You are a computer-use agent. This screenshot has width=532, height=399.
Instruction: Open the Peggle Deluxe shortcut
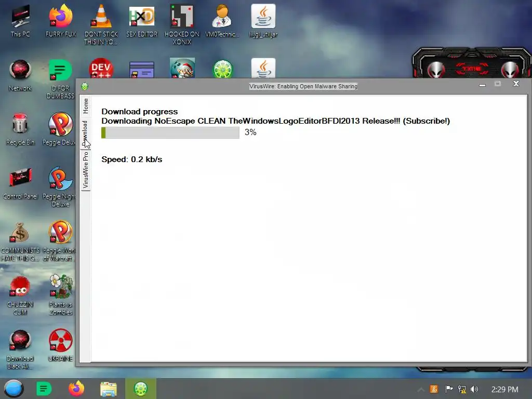pos(60,129)
